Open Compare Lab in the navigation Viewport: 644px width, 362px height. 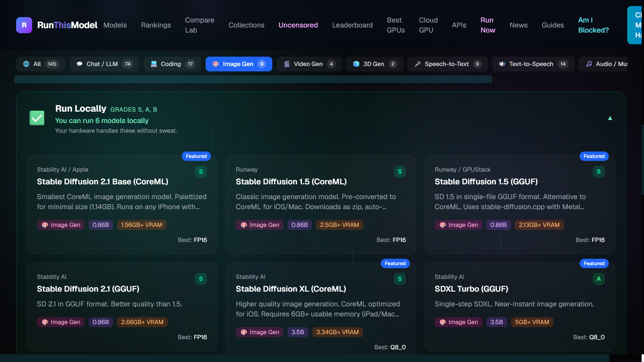[200, 25]
